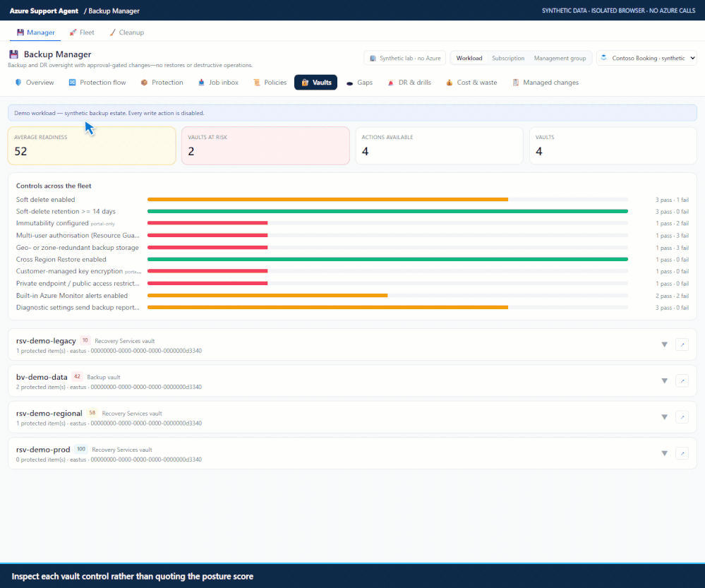Switch scope to Subscription

point(508,58)
